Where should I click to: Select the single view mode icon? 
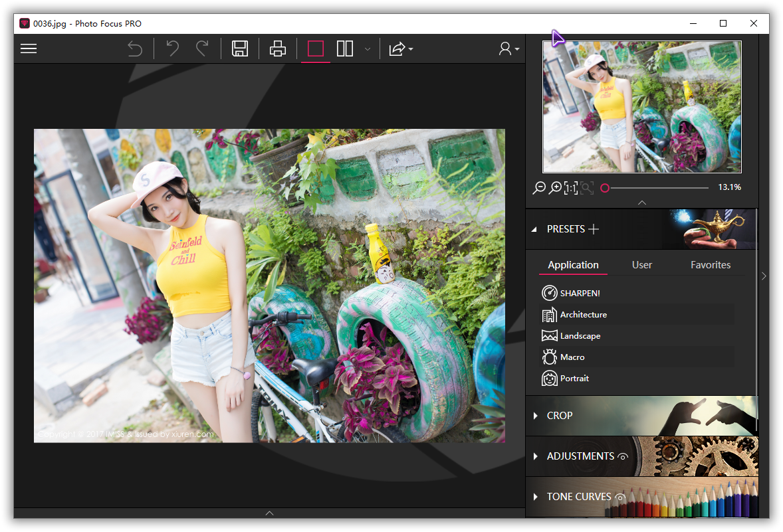[316, 48]
